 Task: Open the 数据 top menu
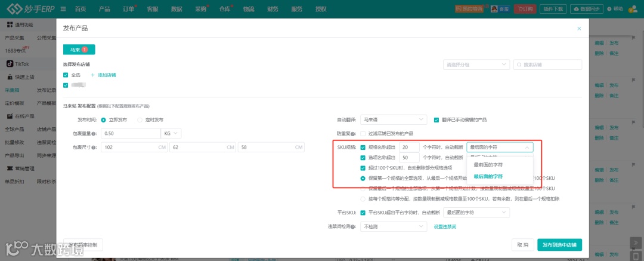pyautogui.click(x=177, y=9)
